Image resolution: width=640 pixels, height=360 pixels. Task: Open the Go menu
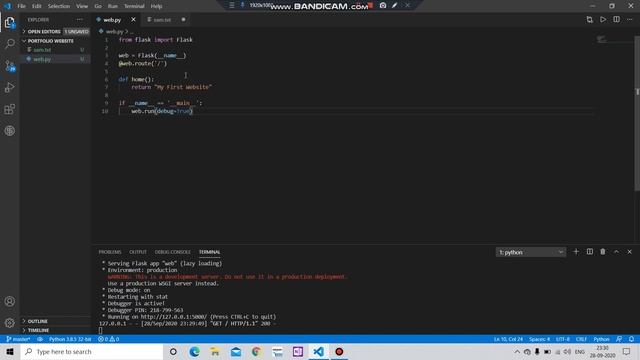point(98,6)
